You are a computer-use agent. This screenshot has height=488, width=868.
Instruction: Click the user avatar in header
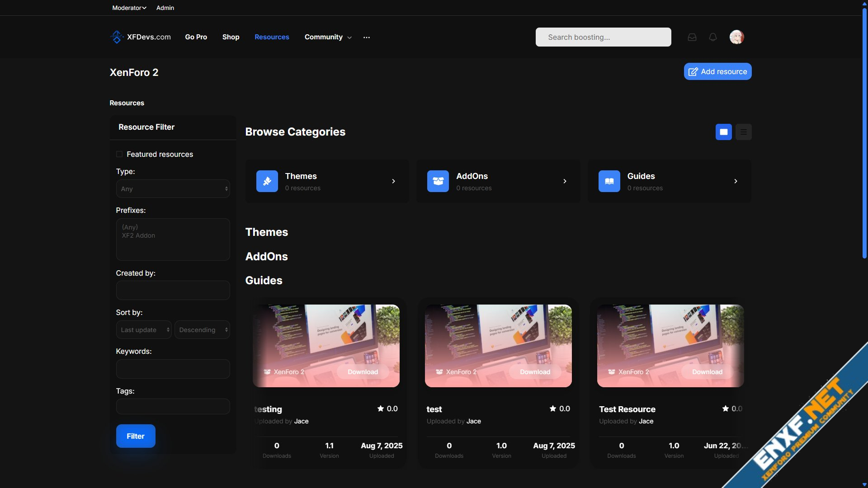[736, 37]
